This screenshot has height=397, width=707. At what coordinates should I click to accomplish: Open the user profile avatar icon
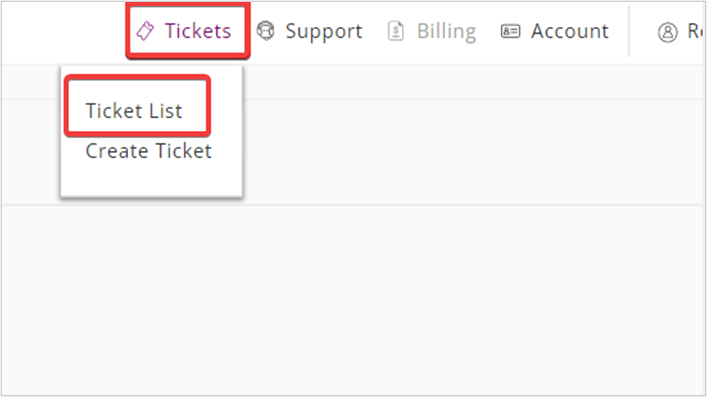click(667, 32)
